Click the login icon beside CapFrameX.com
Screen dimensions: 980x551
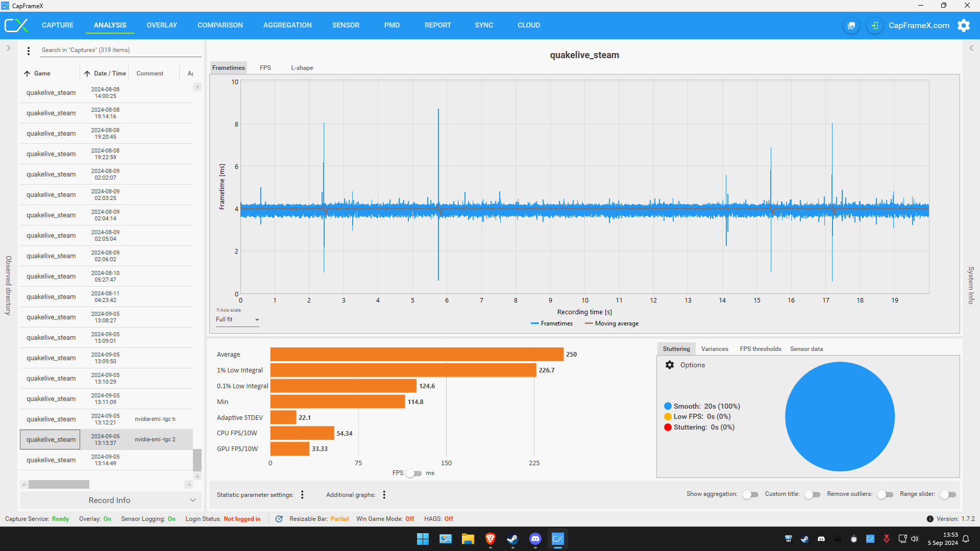pyautogui.click(x=874, y=26)
